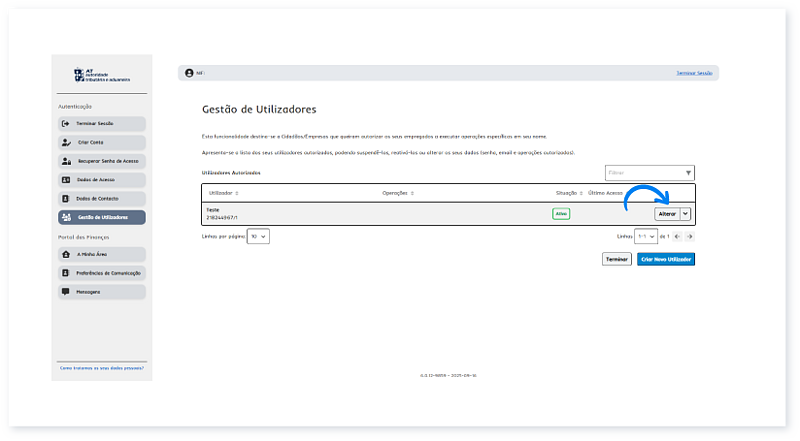Click the Dados de Acesso card icon
Screen dimensions: 800x441
tap(66, 180)
